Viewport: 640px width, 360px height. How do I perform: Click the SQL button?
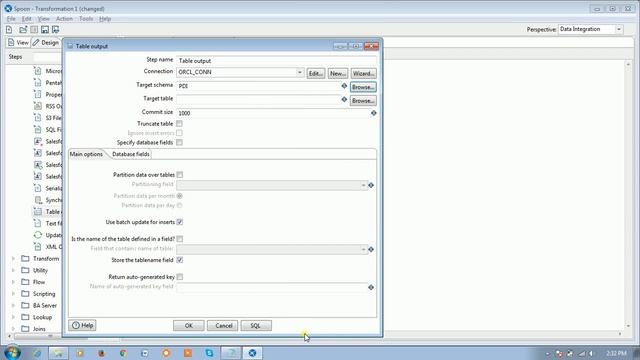pos(256,326)
